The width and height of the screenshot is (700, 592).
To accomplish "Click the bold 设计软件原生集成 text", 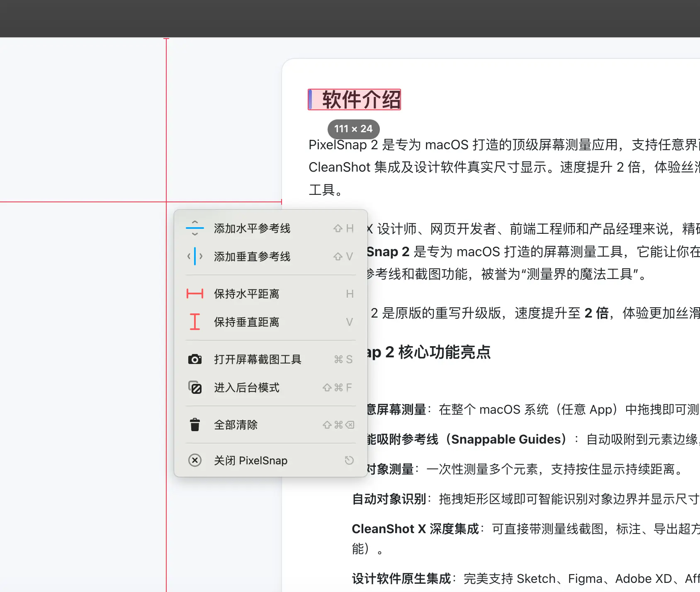I will click(x=401, y=578).
